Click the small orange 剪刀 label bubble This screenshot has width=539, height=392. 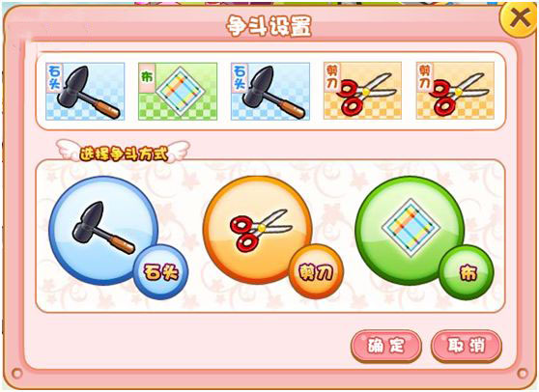[316, 271]
